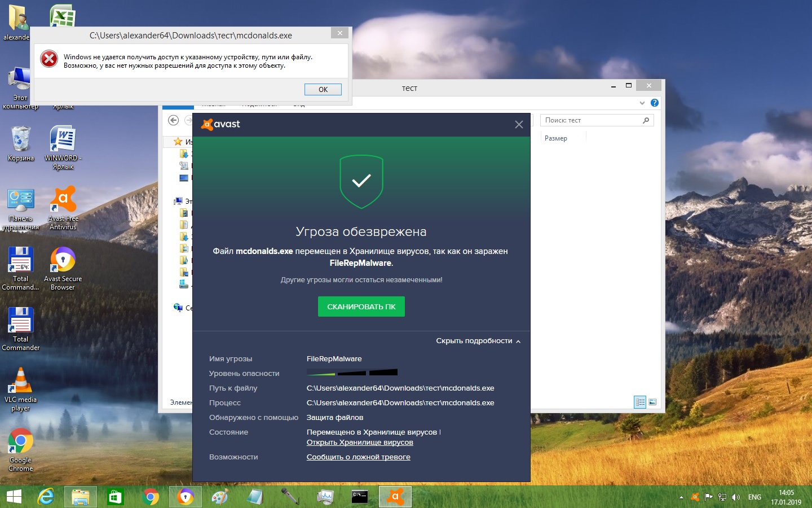The width and height of the screenshot is (812, 508).
Task: Click the red error icon in the dialog
Action: (49, 59)
